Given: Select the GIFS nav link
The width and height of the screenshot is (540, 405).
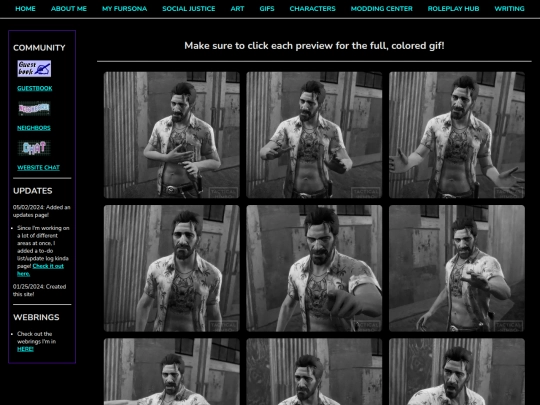Looking at the screenshot, I should pos(267,9).
